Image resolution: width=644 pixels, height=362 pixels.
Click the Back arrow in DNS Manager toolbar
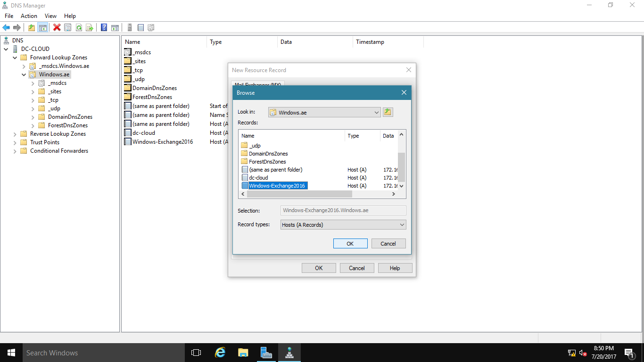pyautogui.click(x=6, y=28)
